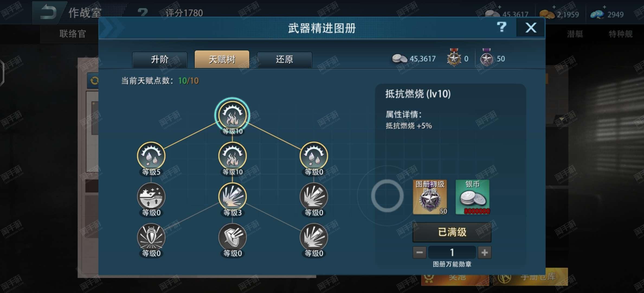Click the 图册初级勋章 item thumbnail
The height and width of the screenshot is (293, 644).
coord(430,197)
